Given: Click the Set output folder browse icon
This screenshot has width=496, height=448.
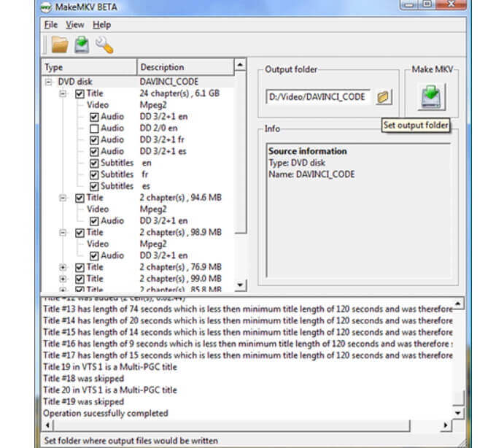Looking at the screenshot, I should (x=384, y=97).
